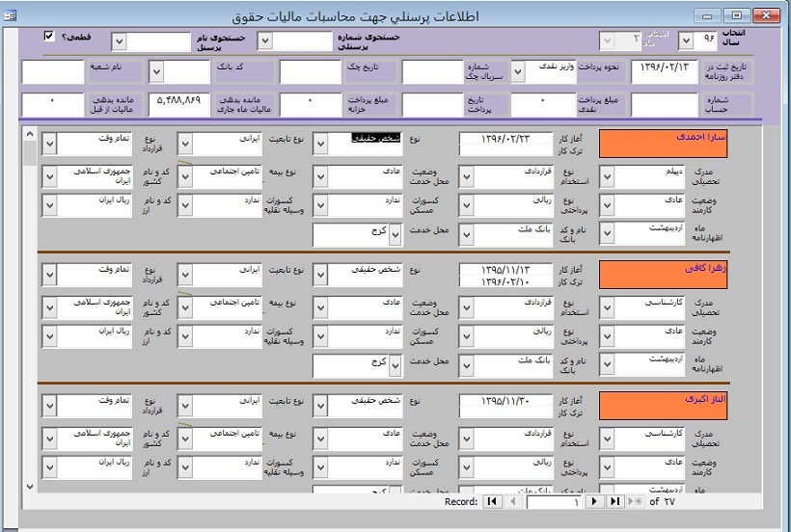Go to next record in navigator
This screenshot has width=791, height=532.
tap(594, 501)
